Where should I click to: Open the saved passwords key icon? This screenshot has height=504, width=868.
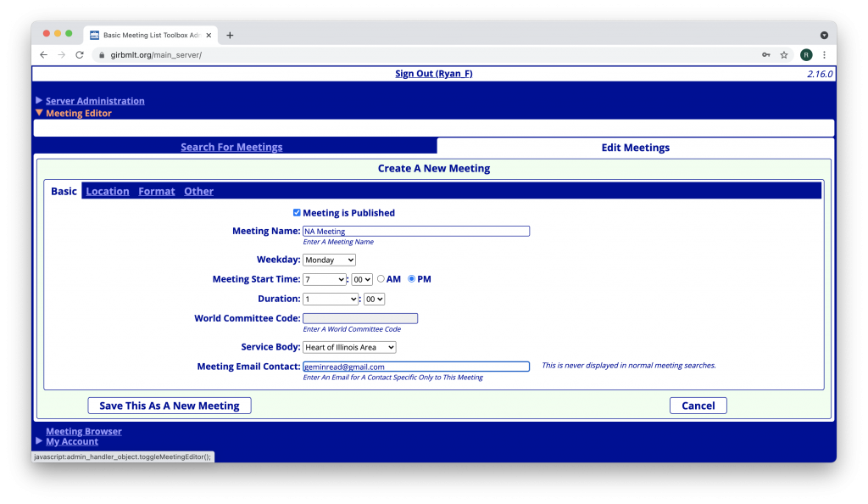(x=766, y=55)
